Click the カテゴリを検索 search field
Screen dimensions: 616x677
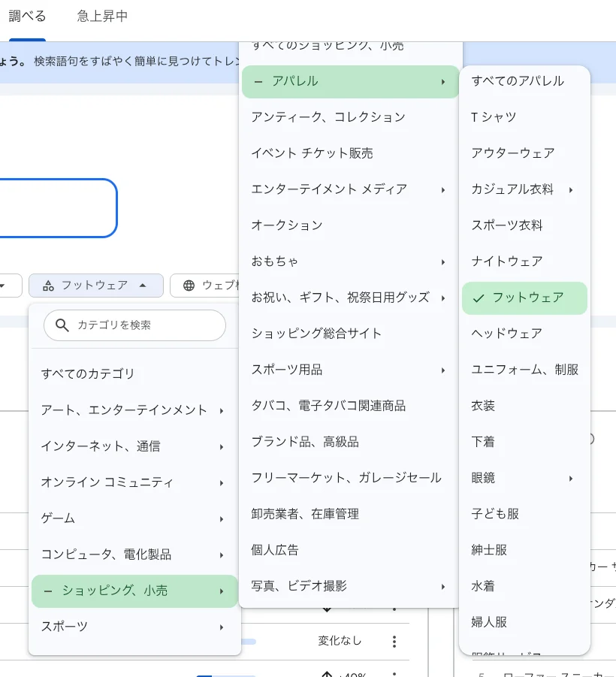134,325
